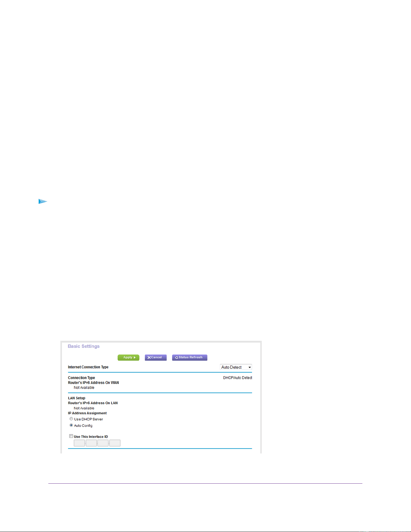Screen dimensions: 411x532
Task: Click the Router's IPv6 Address On WAN label
Action: pyautogui.click(x=93, y=383)
